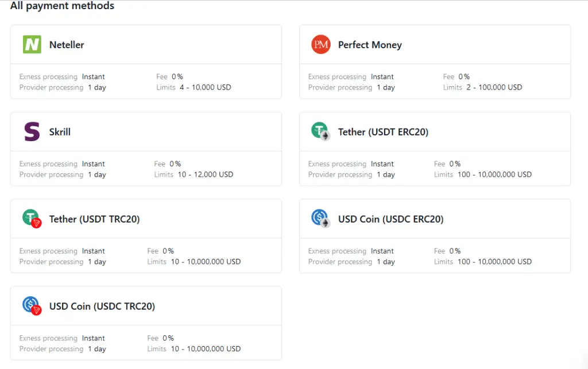Select USD Coin (USDC TRC20) title
This screenshot has width=588, height=369.
[102, 306]
